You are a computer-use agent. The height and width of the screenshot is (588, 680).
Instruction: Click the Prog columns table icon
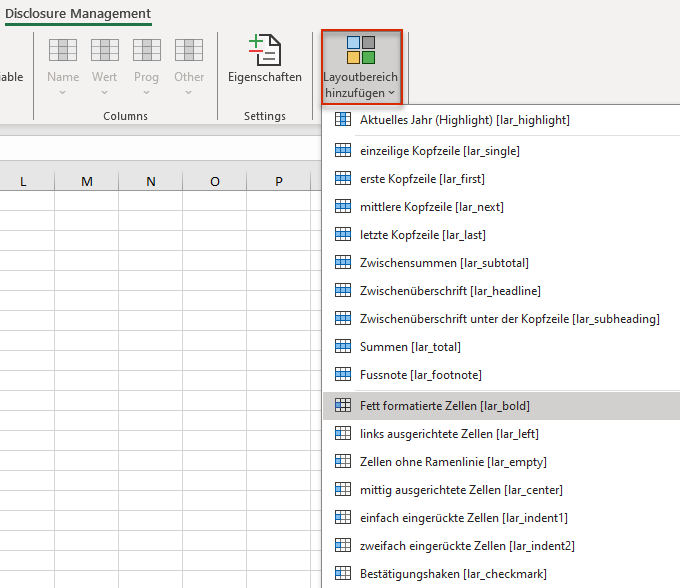(x=147, y=50)
